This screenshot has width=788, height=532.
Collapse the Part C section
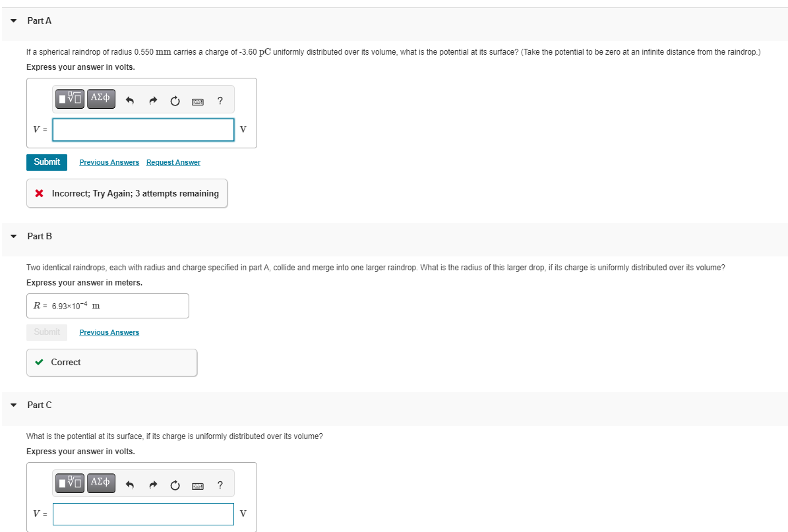point(13,405)
